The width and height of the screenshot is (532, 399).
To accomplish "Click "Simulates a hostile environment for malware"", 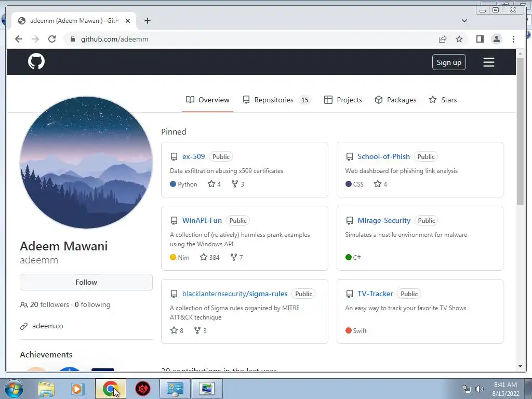I will click(x=406, y=235).
